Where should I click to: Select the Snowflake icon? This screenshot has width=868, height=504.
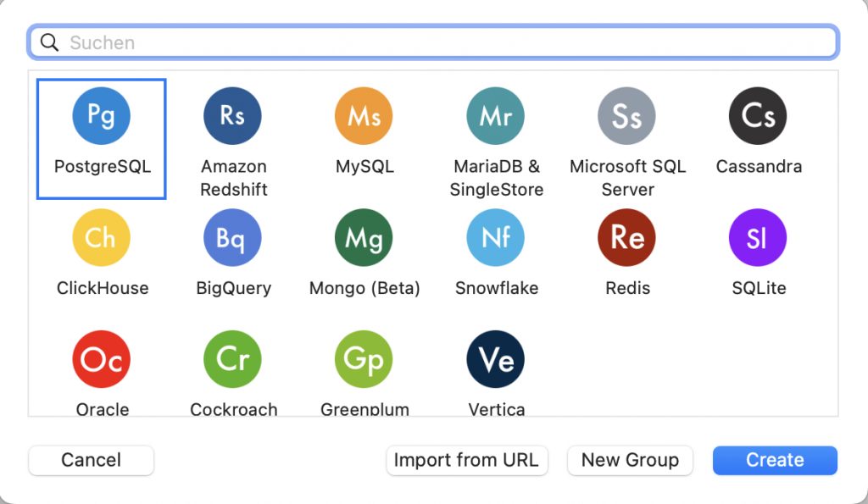tap(496, 238)
